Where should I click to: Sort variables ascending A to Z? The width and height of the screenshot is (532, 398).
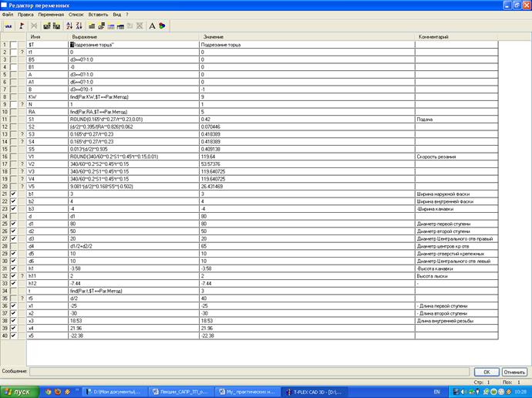point(69,25)
